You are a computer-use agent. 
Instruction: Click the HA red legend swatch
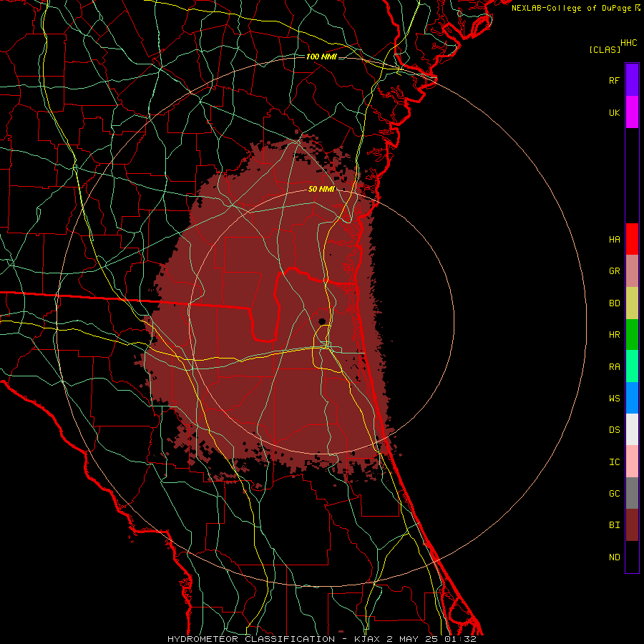coord(632,239)
